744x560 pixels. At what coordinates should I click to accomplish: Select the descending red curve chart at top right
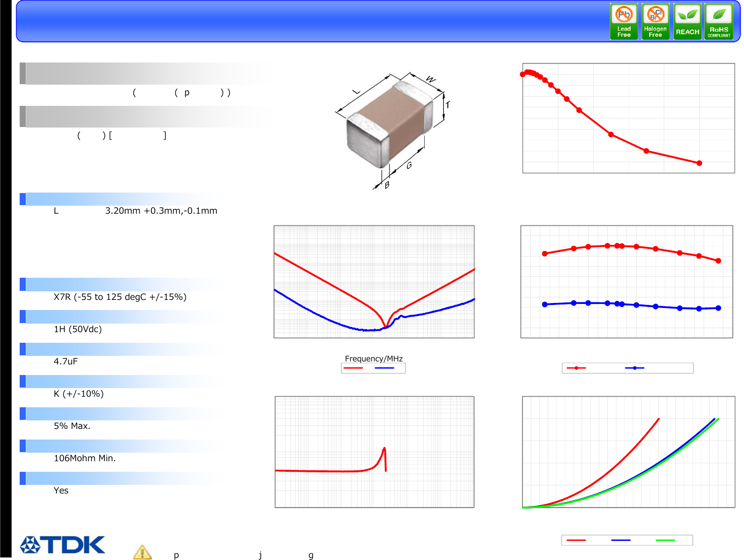(628, 118)
